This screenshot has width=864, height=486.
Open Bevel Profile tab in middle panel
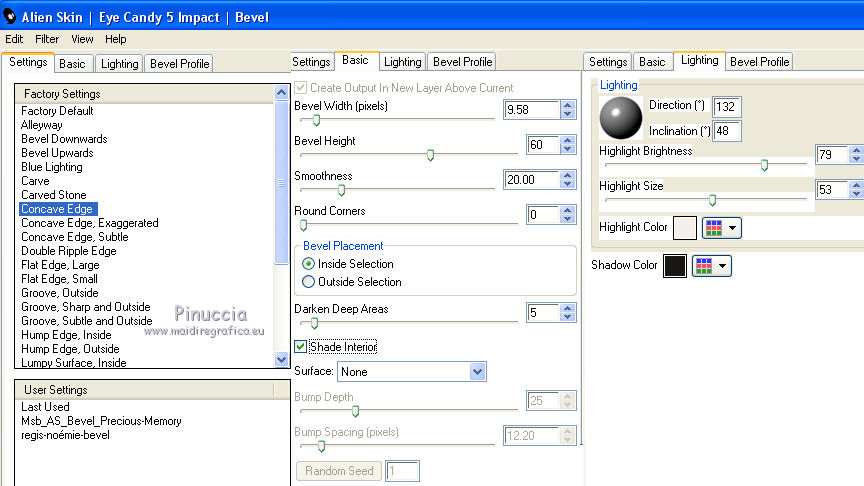click(462, 62)
